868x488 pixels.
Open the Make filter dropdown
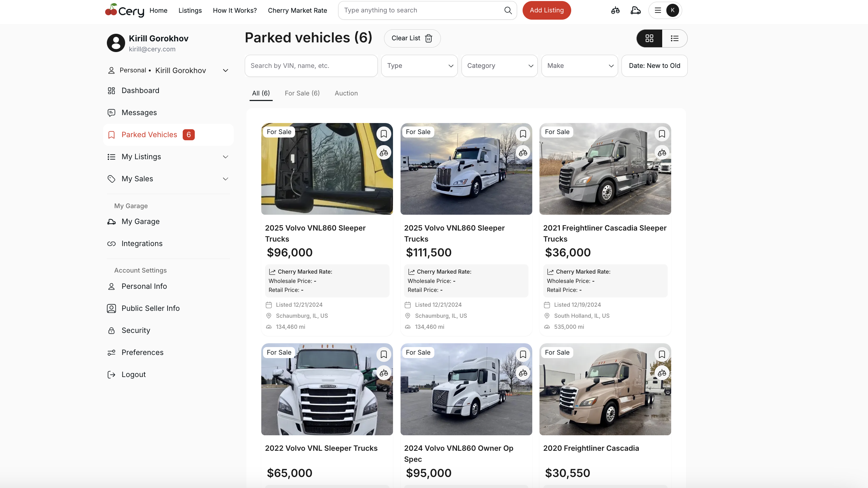[x=579, y=66]
